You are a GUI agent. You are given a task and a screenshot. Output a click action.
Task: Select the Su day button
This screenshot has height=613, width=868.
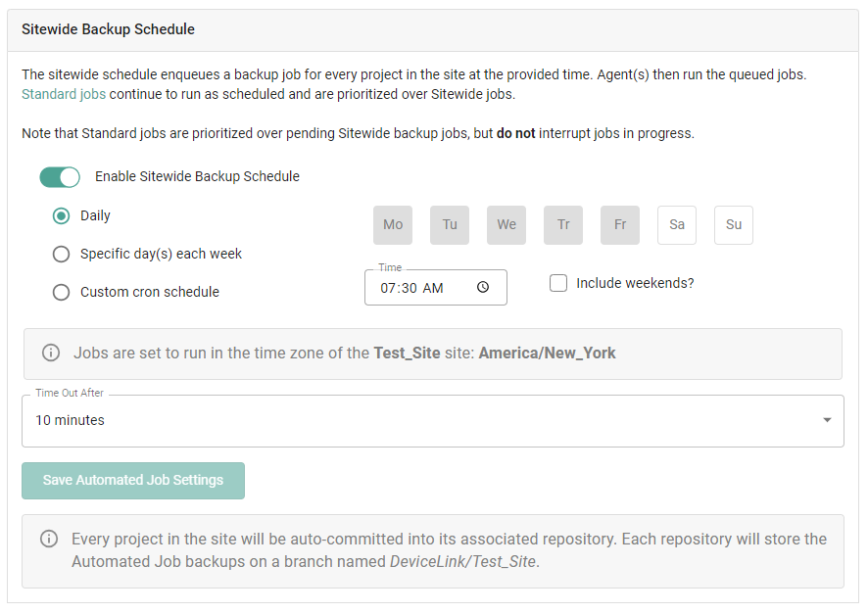[x=734, y=224]
